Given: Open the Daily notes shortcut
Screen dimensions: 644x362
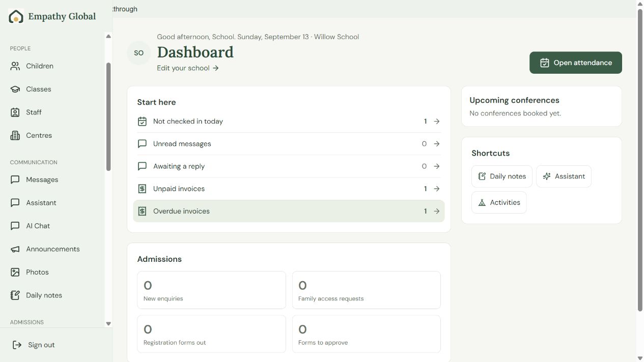Looking at the screenshot, I should [502, 176].
